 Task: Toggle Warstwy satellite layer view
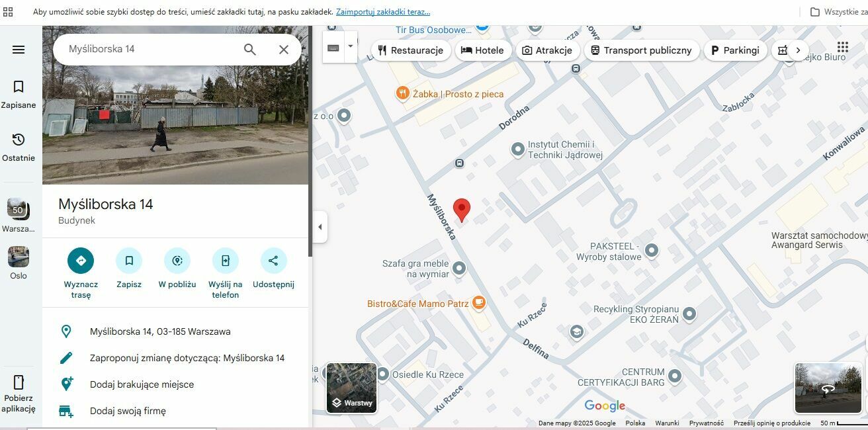(351, 388)
